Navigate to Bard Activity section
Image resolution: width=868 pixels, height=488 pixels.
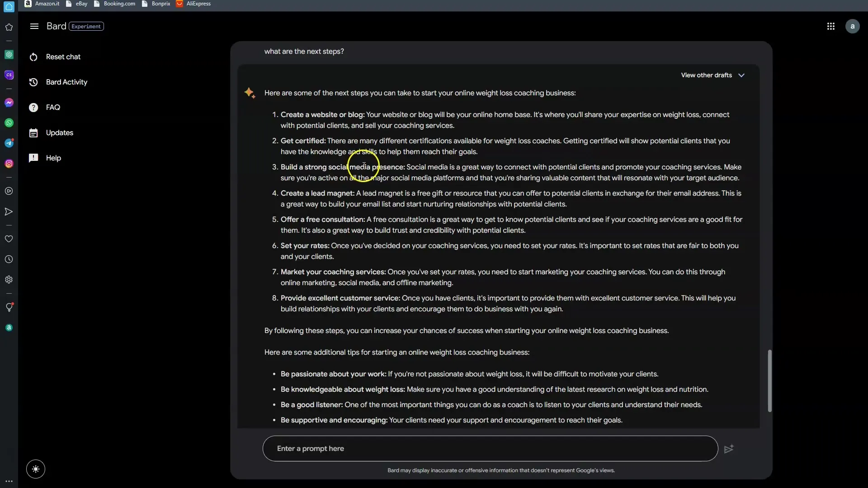click(x=66, y=82)
